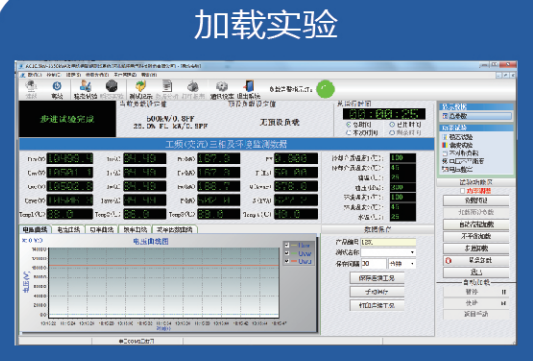Click the green arrow test record icon
Image resolution: width=533 pixels, height=361 pixels.
point(140,86)
